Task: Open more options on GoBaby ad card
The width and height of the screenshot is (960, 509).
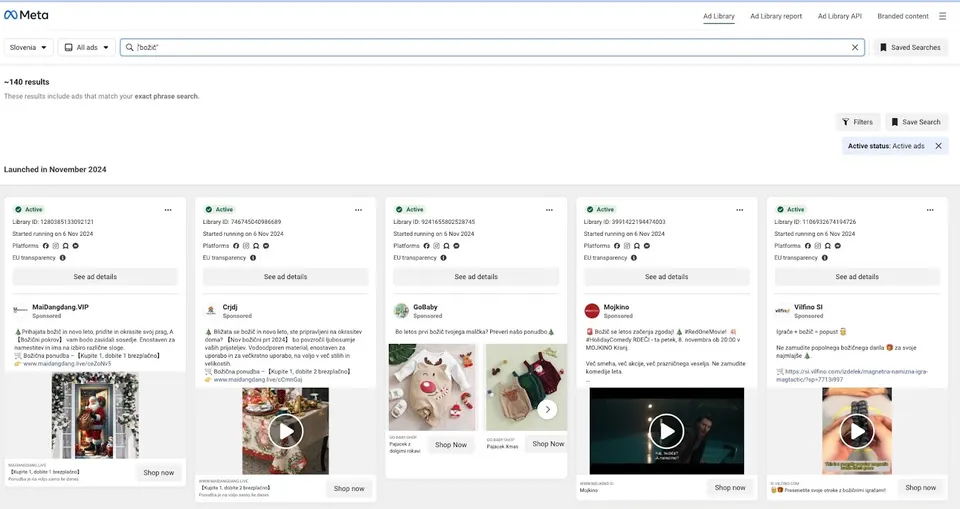Action: tap(549, 210)
